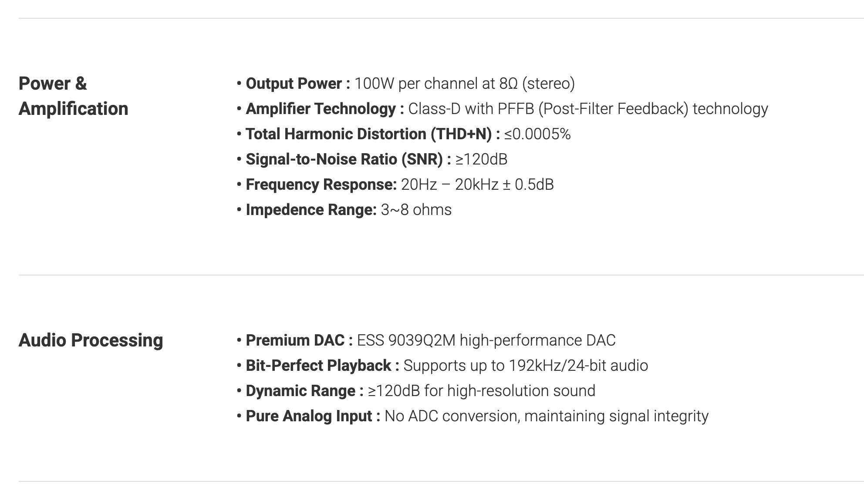
Task: Click the "Total Harmonic Distortion (THD+N)" label
Action: point(368,134)
